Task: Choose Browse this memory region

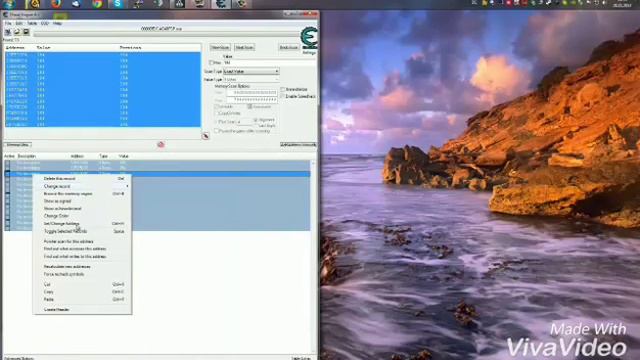Action: (82, 193)
